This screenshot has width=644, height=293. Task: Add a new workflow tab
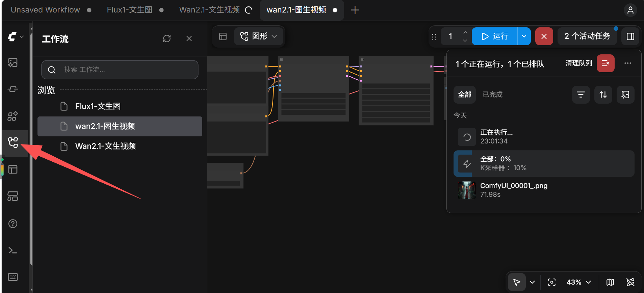pos(355,10)
